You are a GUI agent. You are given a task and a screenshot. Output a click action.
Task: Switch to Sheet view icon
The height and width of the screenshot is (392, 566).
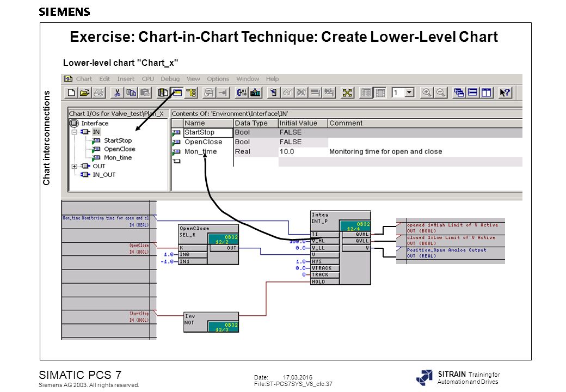pyautogui.click(x=380, y=93)
